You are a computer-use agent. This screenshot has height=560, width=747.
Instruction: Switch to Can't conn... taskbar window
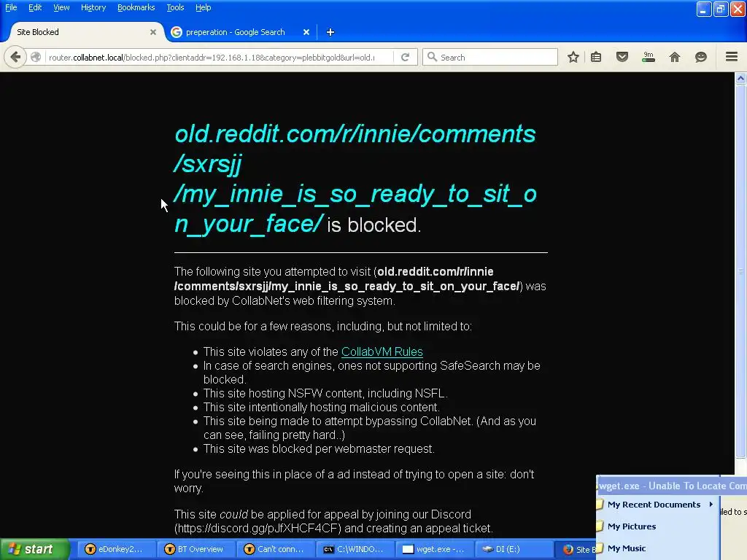pyautogui.click(x=274, y=549)
